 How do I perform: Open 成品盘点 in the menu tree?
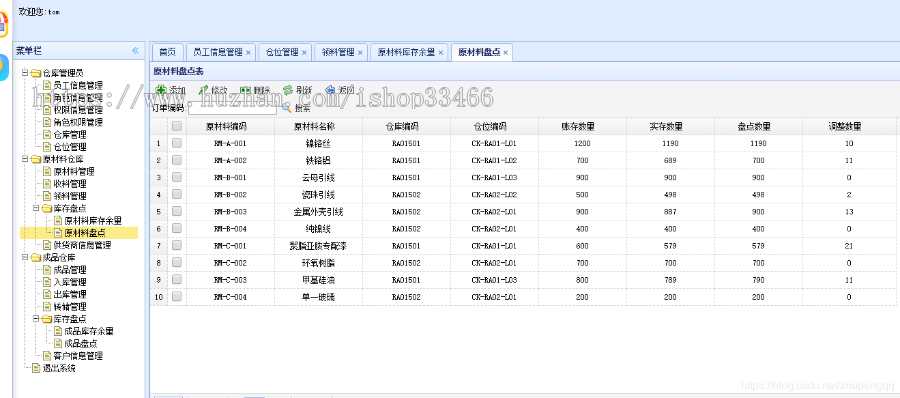81,343
